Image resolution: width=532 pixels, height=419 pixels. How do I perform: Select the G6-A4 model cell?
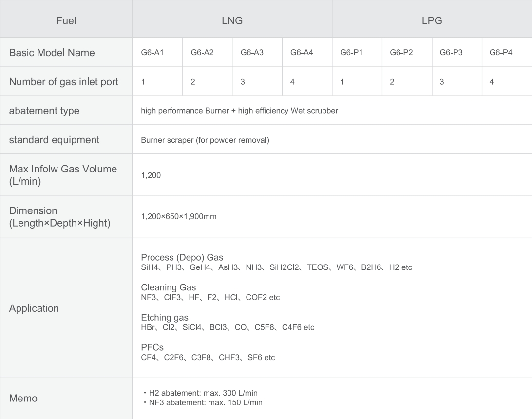[307, 52]
